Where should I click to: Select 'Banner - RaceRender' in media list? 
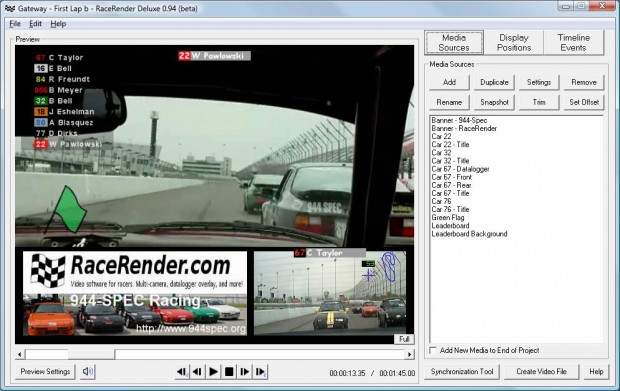(x=464, y=128)
